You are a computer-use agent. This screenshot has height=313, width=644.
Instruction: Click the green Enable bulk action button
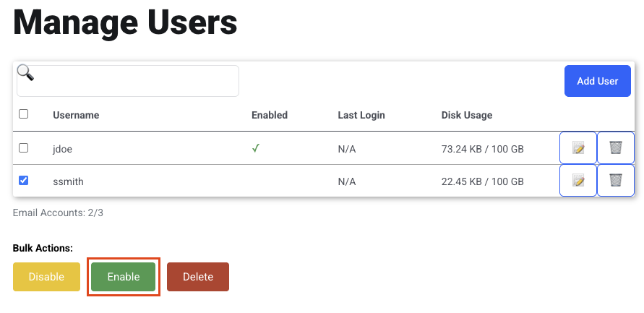pos(123,277)
